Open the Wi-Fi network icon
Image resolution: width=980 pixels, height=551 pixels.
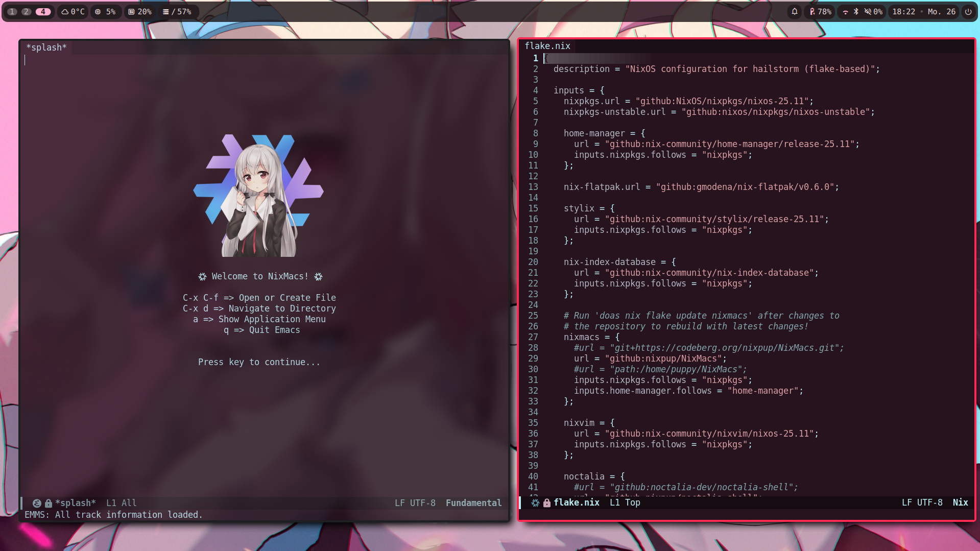point(846,11)
